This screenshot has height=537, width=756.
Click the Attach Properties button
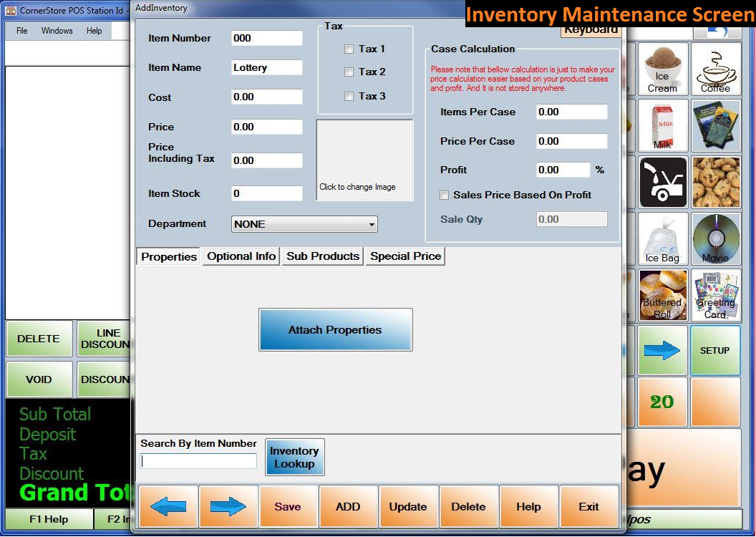click(x=335, y=330)
